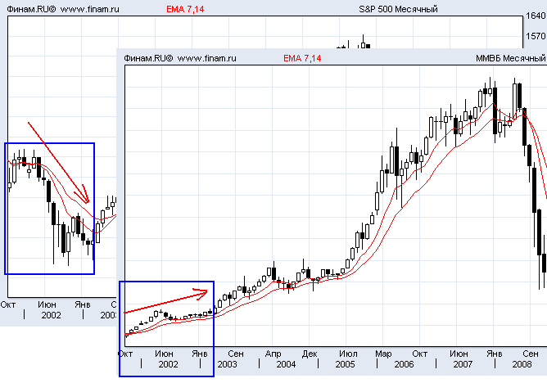Click the Дек month label on ММВБ axis
Screen dimensions: 547x392
(x=310, y=354)
